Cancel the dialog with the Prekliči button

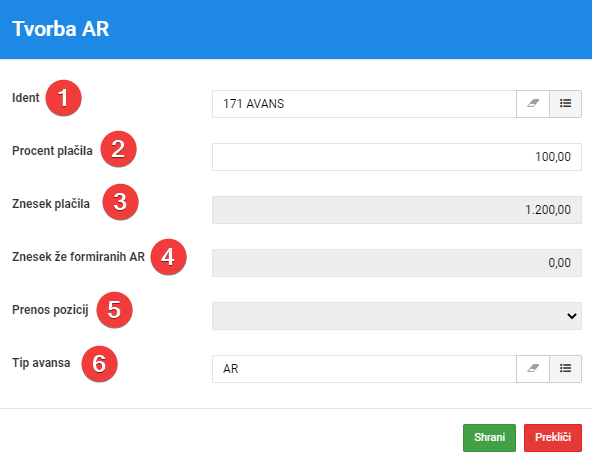tap(553, 438)
